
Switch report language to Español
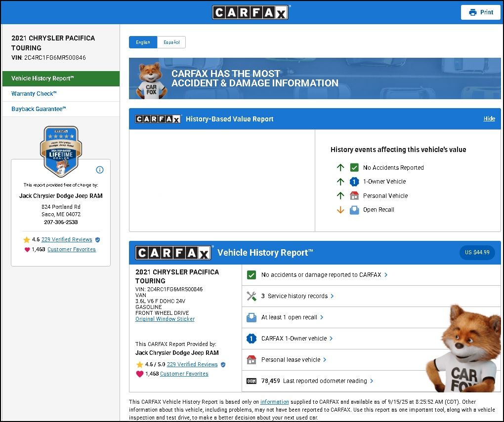(x=171, y=42)
